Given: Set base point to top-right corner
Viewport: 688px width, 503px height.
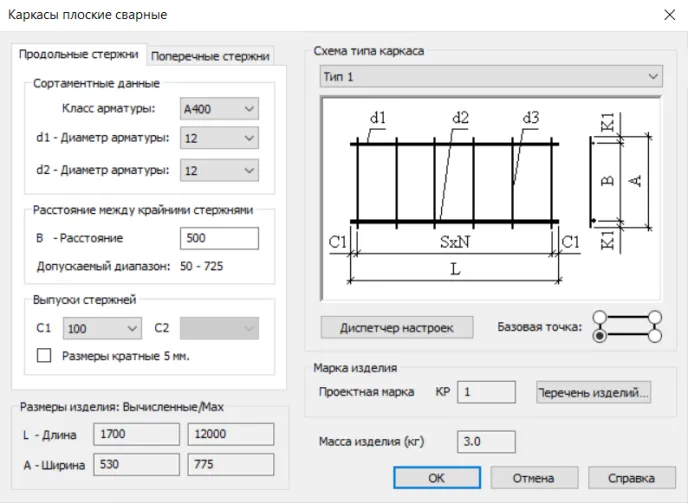Looking at the screenshot, I should tap(655, 318).
